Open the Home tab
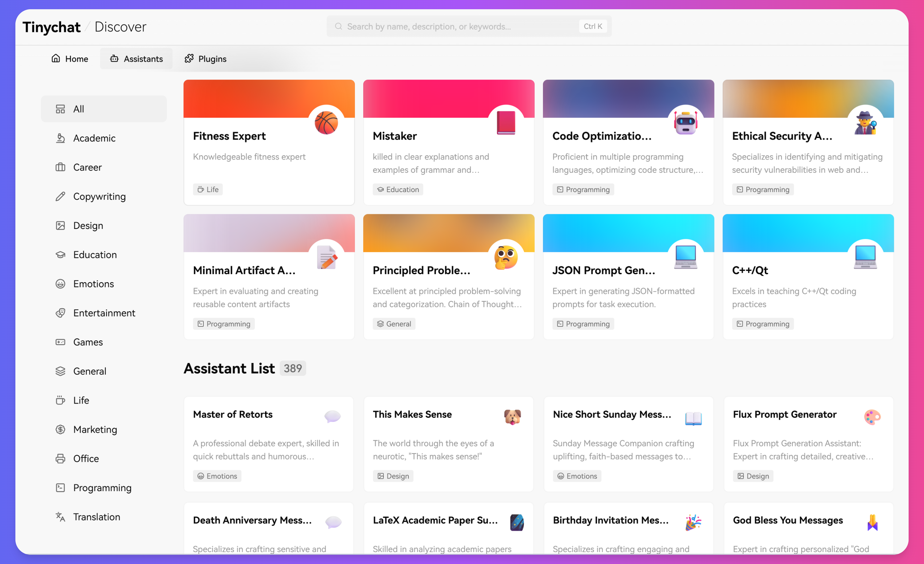This screenshot has width=924, height=564. click(70, 58)
